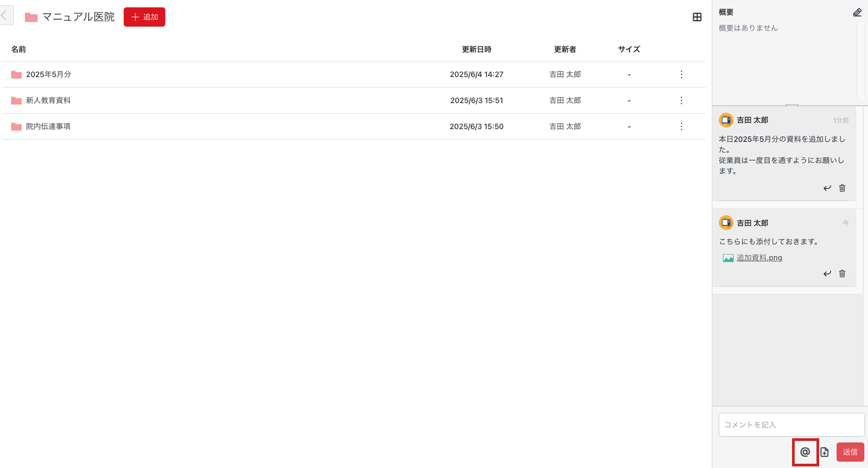Click the マニュアル医院 folder icon

[31, 17]
